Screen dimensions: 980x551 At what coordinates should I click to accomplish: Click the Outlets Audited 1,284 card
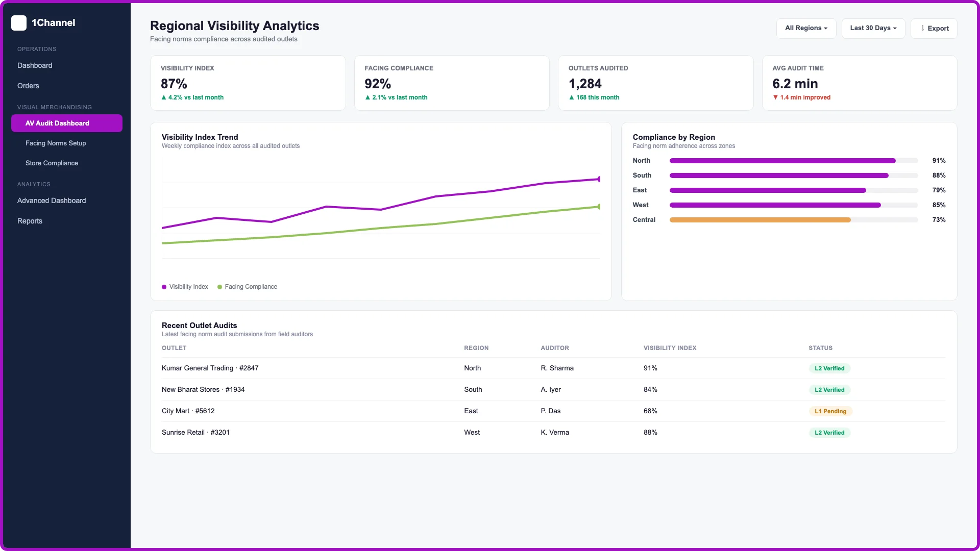pyautogui.click(x=655, y=83)
